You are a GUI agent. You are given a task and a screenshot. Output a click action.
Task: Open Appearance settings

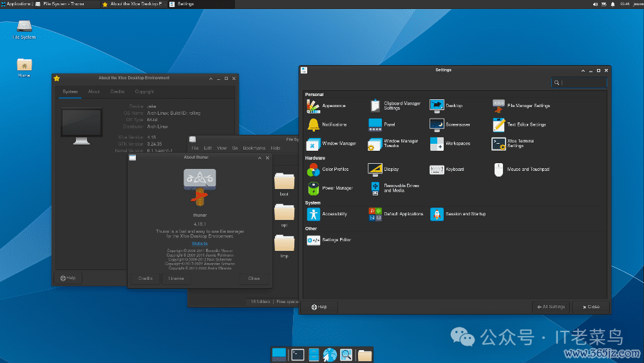327,106
